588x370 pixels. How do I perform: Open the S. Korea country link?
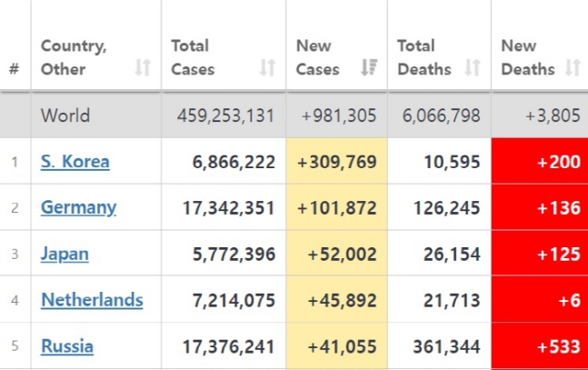pos(75,162)
